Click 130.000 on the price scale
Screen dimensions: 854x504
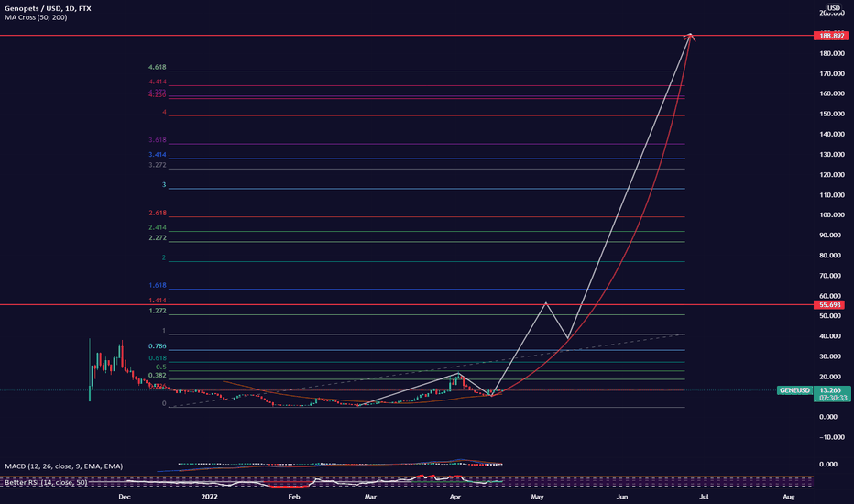[832, 155]
